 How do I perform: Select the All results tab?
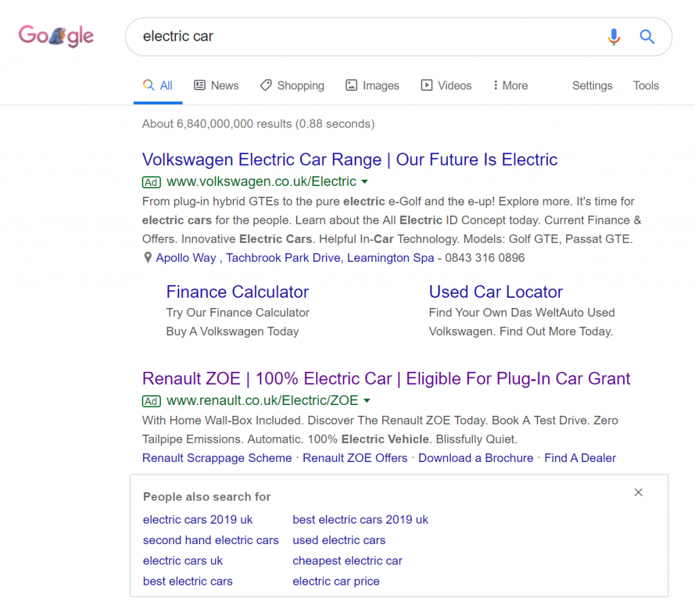(x=157, y=85)
